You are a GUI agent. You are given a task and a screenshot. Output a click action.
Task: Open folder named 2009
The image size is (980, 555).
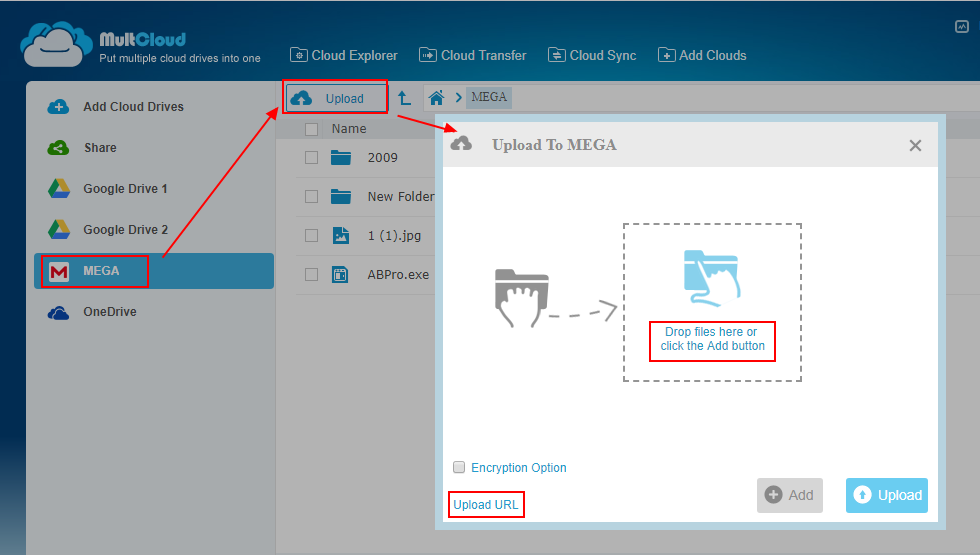382,158
